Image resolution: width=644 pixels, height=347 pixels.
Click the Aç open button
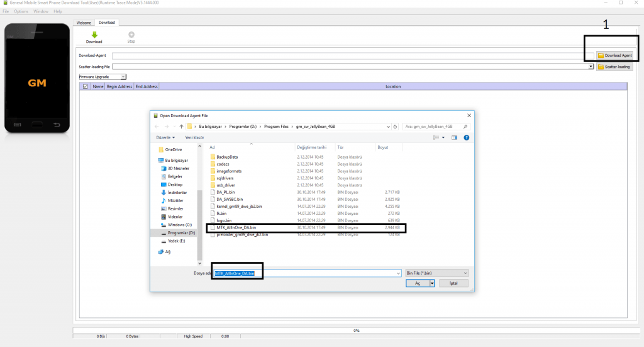[x=418, y=283]
